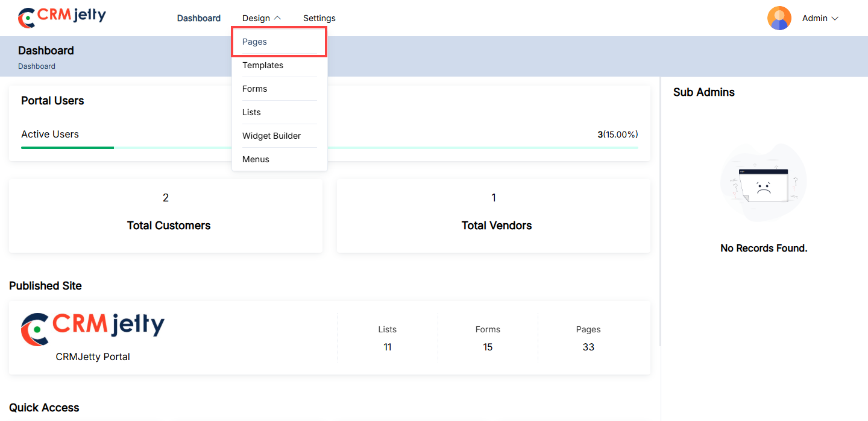Open the Settings nav item

[x=319, y=18]
